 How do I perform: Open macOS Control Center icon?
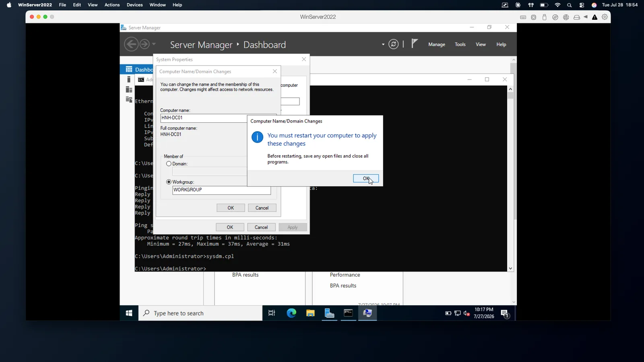582,5
